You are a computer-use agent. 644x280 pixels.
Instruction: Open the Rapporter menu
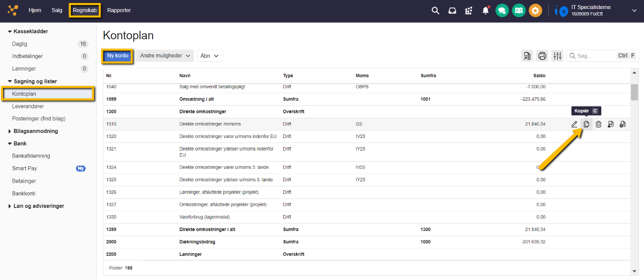(119, 10)
